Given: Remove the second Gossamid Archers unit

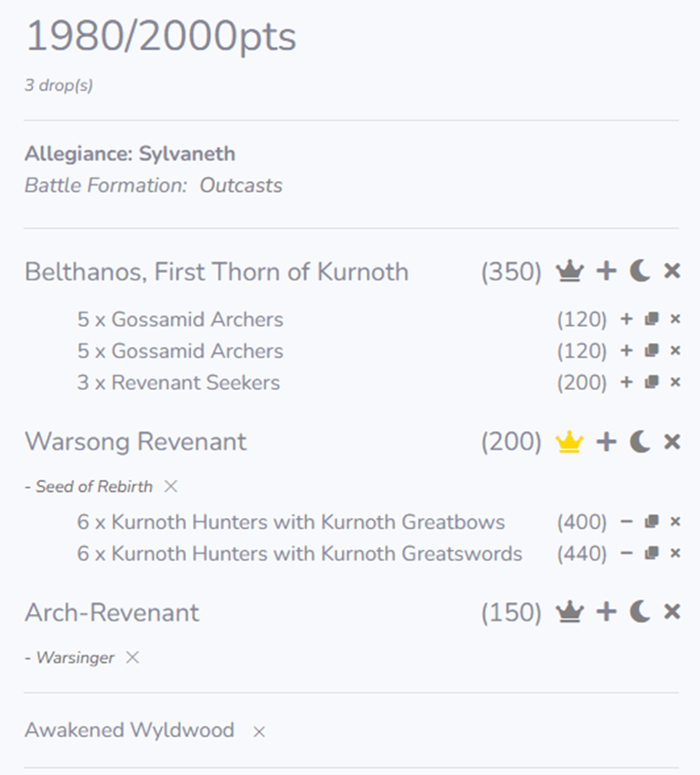Looking at the screenshot, I should click(675, 351).
